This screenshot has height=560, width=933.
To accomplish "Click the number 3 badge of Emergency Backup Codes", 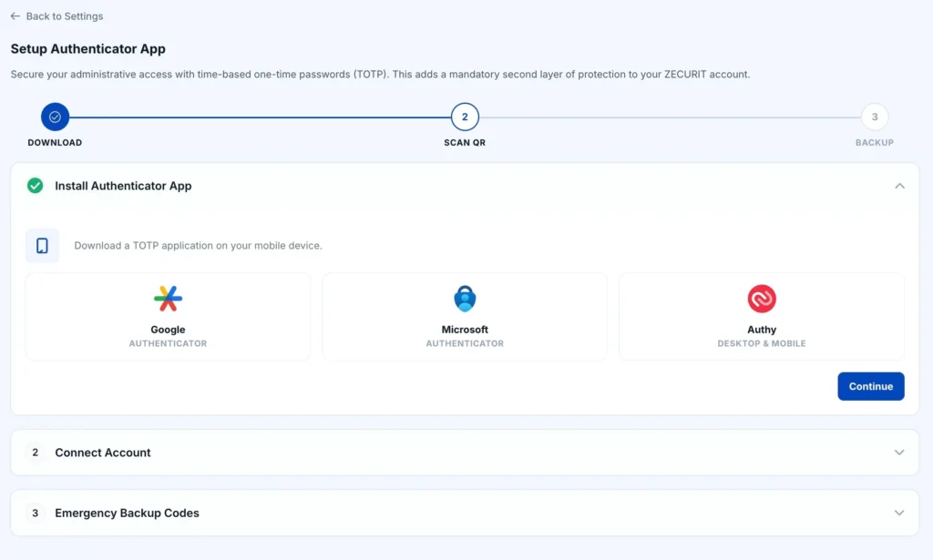I will (36, 513).
